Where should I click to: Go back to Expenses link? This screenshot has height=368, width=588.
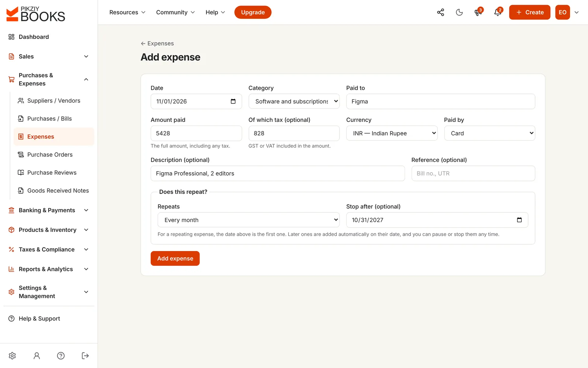click(x=157, y=43)
